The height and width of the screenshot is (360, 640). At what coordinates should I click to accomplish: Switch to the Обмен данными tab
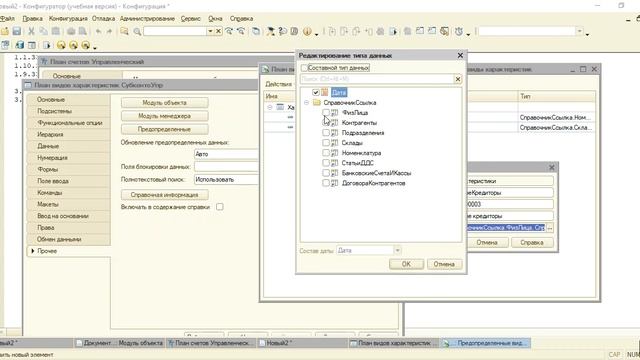tap(69, 239)
